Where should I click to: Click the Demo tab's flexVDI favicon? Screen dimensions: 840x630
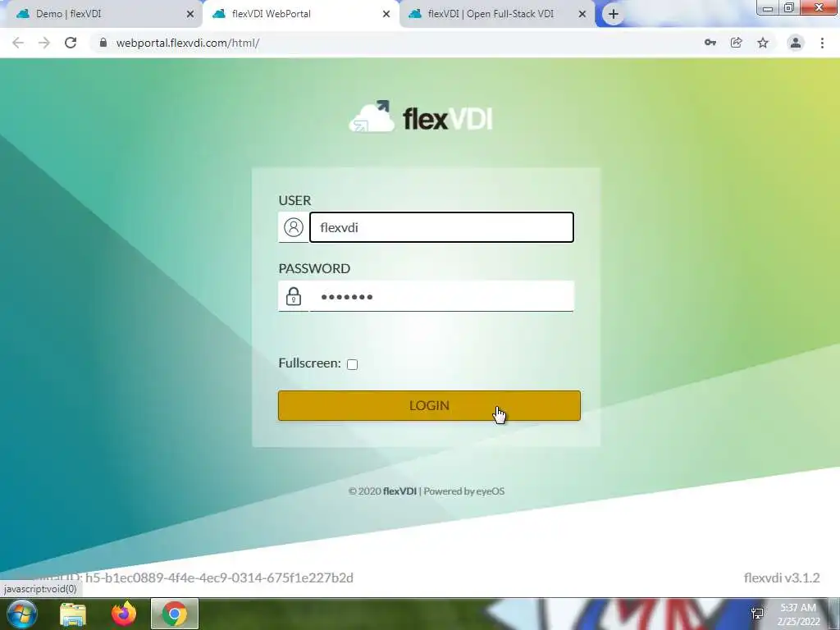tap(23, 14)
